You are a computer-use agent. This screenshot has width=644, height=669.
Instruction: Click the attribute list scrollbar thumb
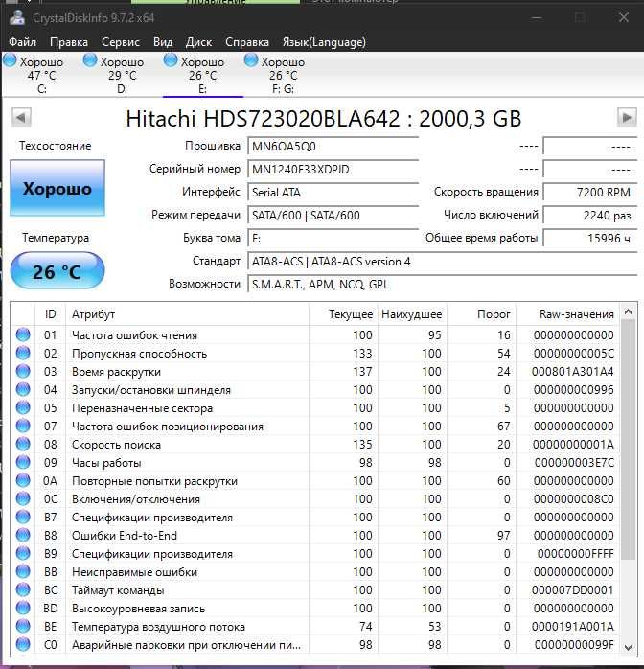pos(628,440)
